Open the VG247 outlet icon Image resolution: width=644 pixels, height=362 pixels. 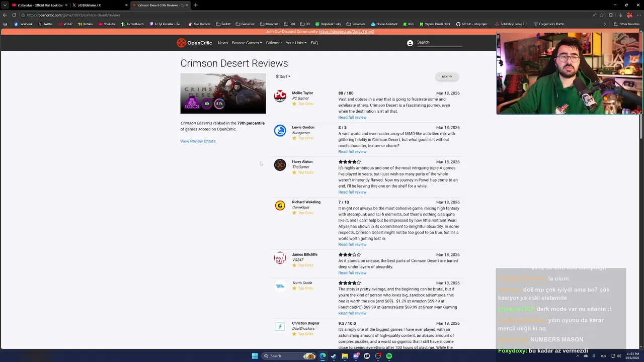click(280, 258)
